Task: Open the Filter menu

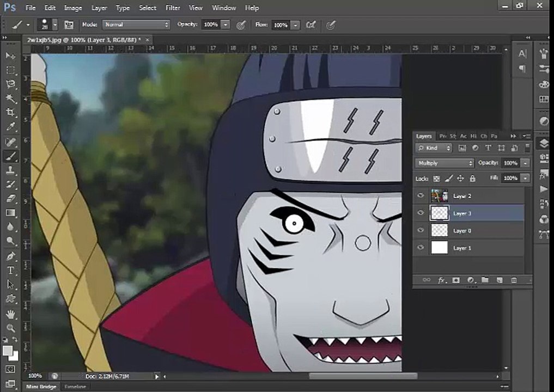Action: 173,8
